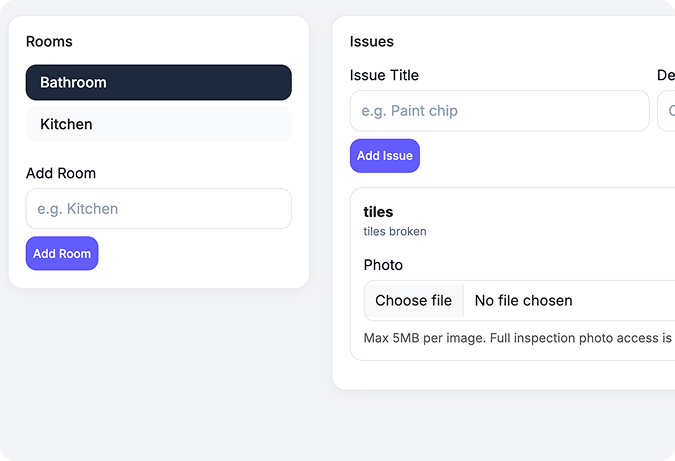Click the Issues panel heading

[372, 42]
